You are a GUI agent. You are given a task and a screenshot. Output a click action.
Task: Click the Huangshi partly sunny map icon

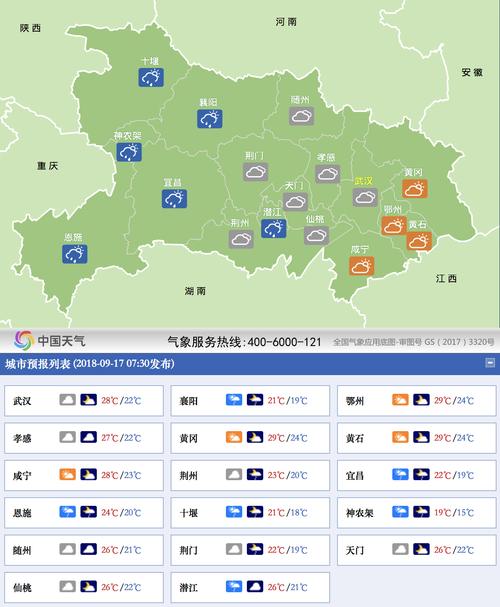click(419, 241)
